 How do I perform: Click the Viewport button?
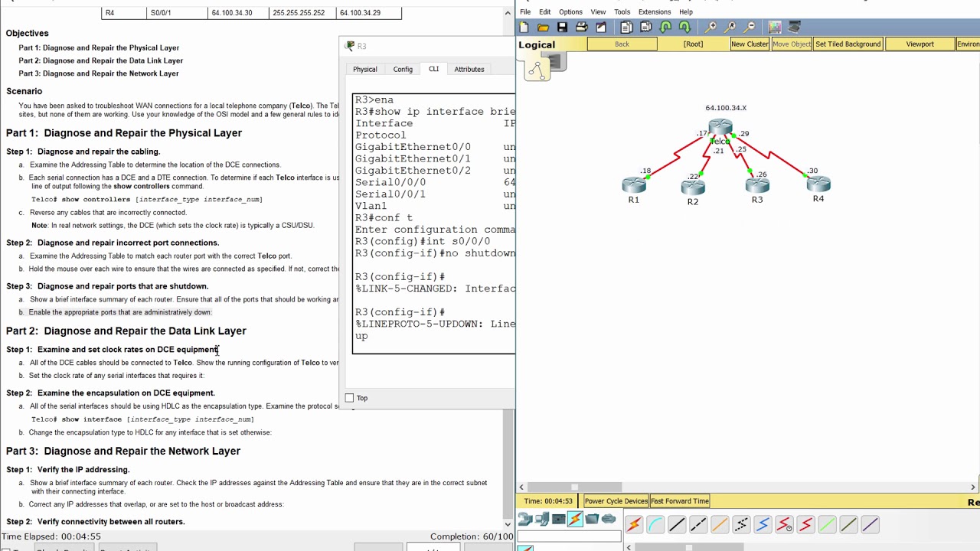point(920,44)
